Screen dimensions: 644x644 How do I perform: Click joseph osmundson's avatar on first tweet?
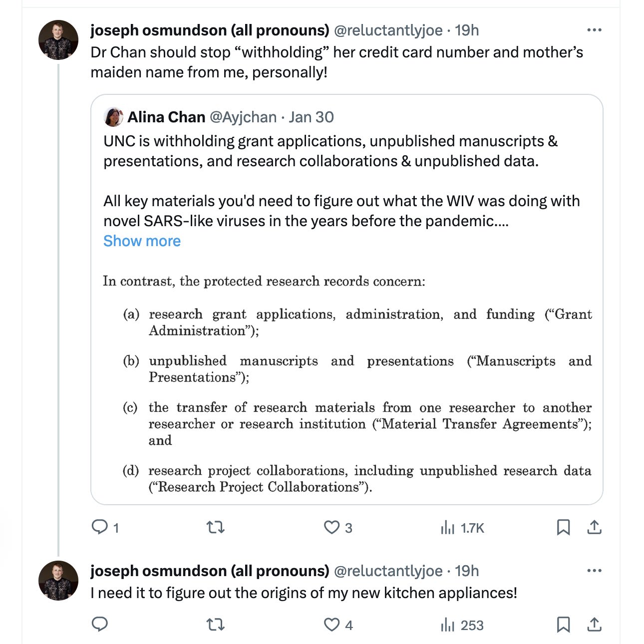click(x=58, y=40)
